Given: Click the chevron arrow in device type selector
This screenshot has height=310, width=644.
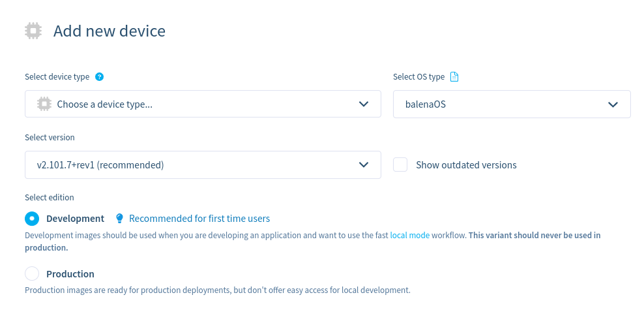Looking at the screenshot, I should (x=364, y=104).
